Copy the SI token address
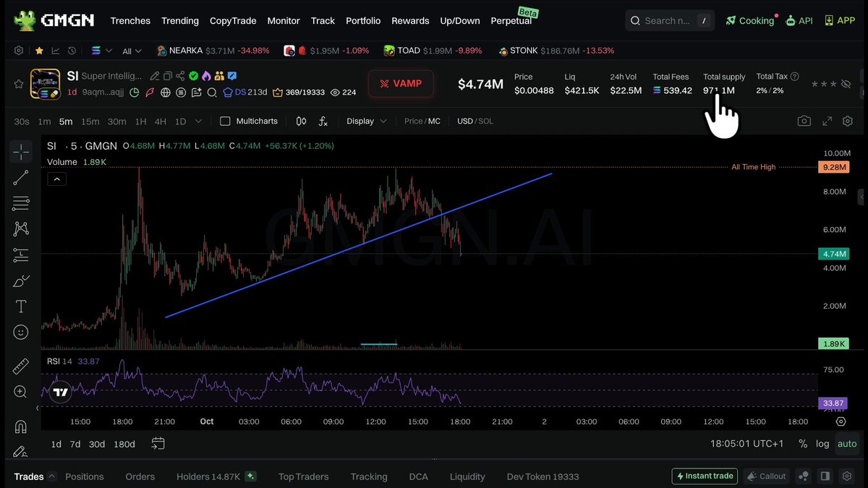Screen dimensions: 868x488 (x=167, y=76)
